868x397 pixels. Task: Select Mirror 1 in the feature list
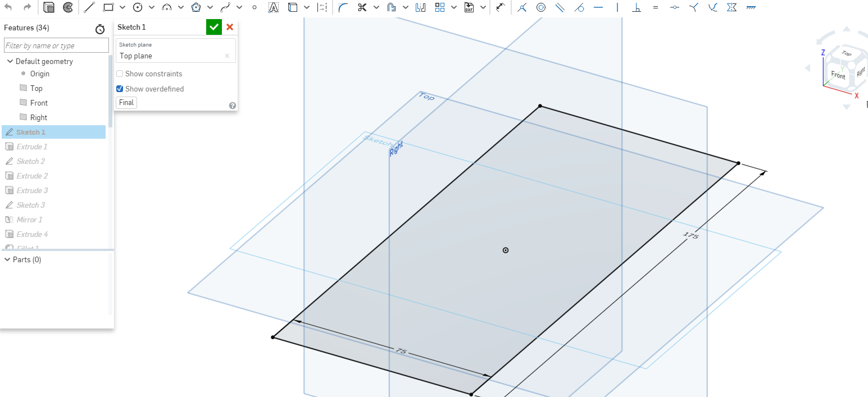tap(29, 220)
